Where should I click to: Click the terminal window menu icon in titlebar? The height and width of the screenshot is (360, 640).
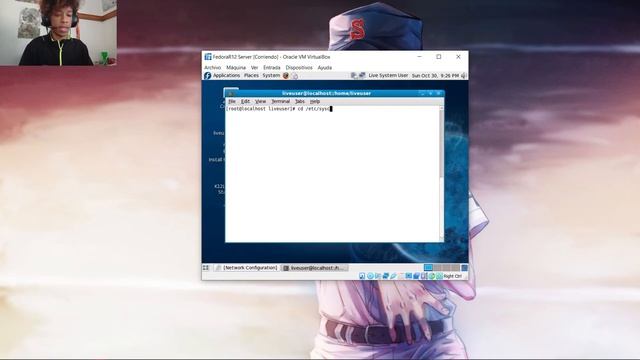[231, 93]
